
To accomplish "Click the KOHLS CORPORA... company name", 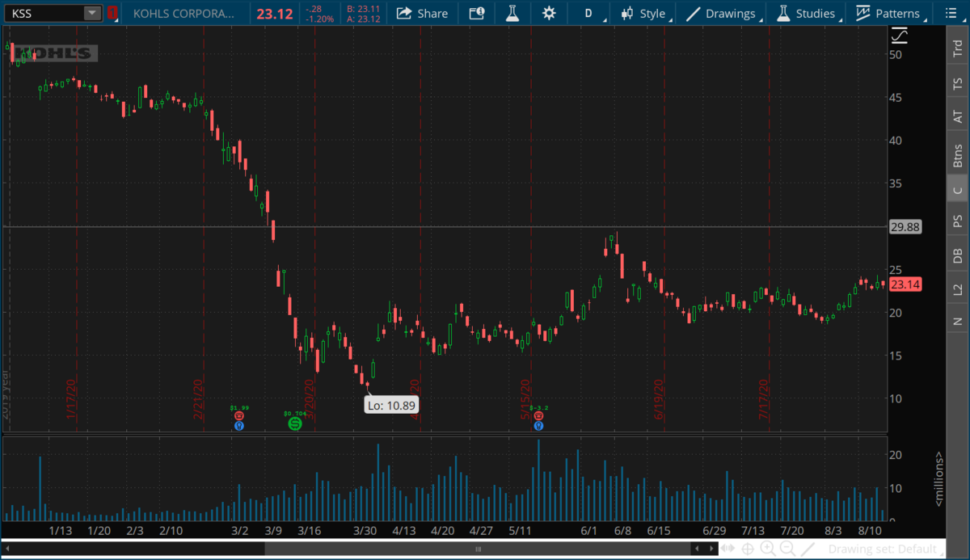I will tap(184, 13).
